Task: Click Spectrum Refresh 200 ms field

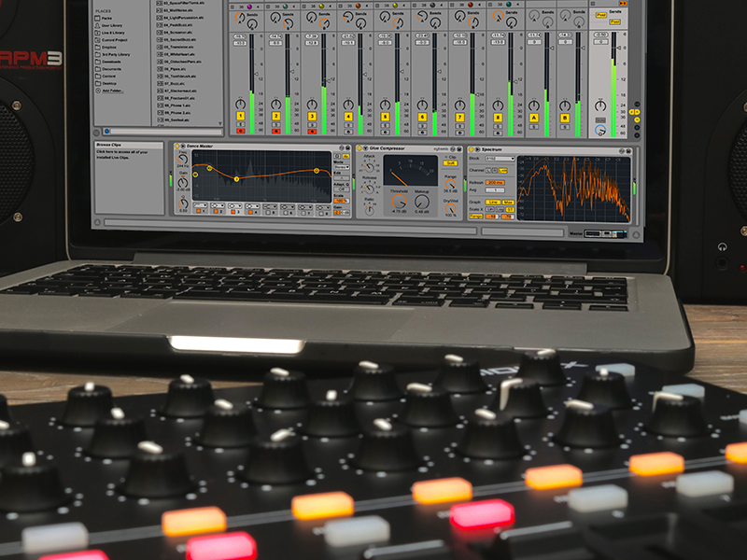Action: [x=495, y=183]
